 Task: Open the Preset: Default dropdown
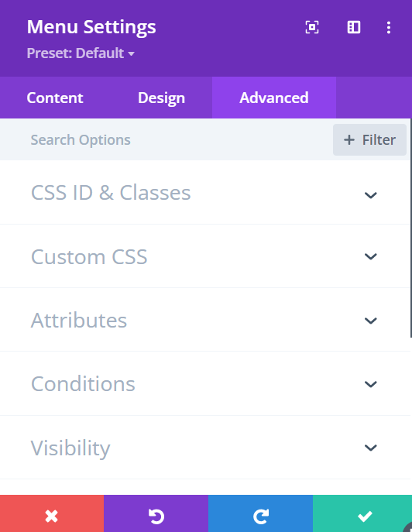[81, 53]
